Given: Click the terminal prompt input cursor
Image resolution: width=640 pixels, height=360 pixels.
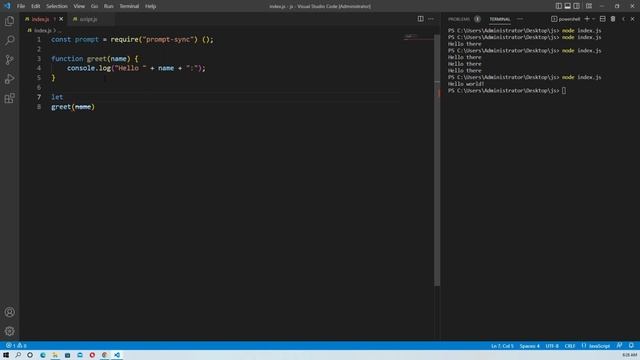Looking at the screenshot, I should [x=564, y=91].
